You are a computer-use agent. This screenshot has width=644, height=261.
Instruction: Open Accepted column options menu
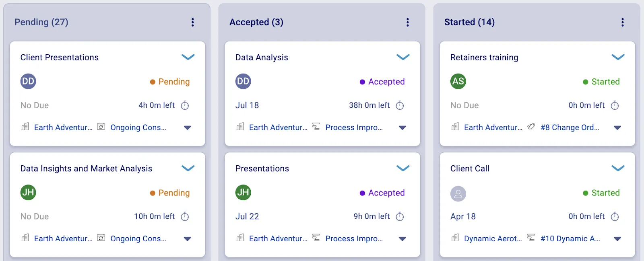[408, 23]
